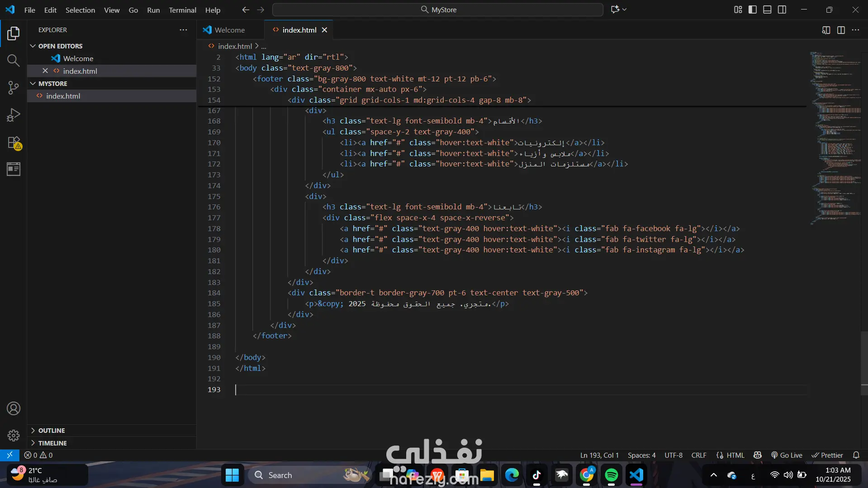The image size is (868, 488).
Task: Open the Extensions view
Action: coord(14,142)
